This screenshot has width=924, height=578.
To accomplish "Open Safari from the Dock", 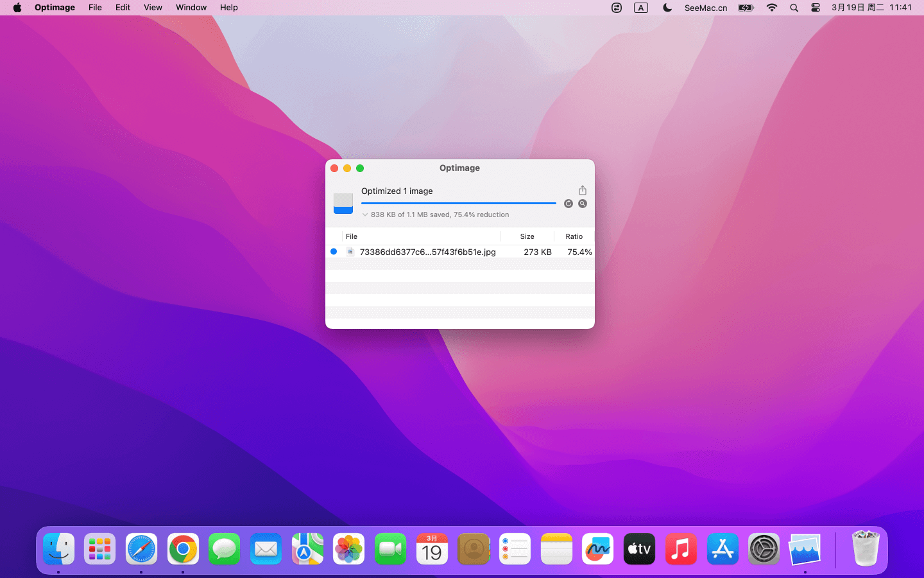I will [x=141, y=549].
